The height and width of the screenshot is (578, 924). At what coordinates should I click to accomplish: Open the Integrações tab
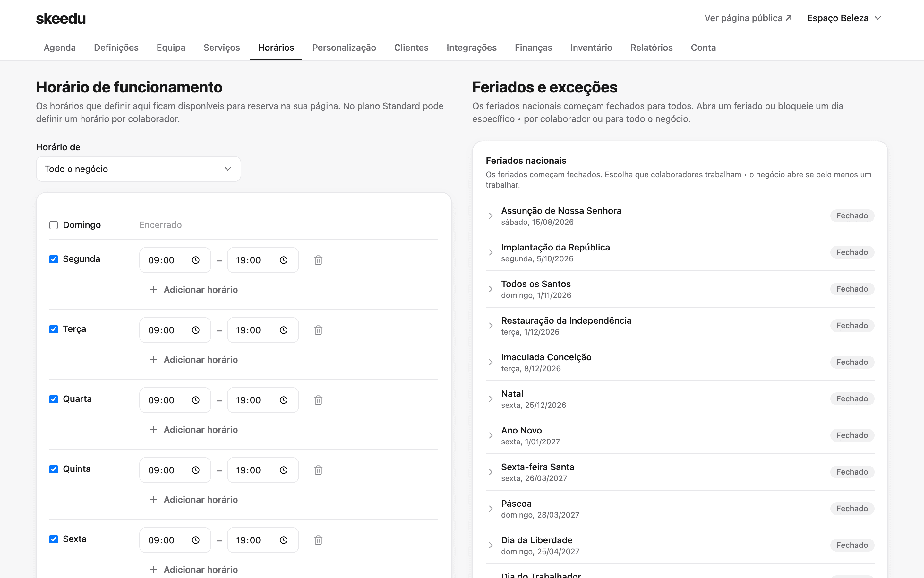click(472, 48)
